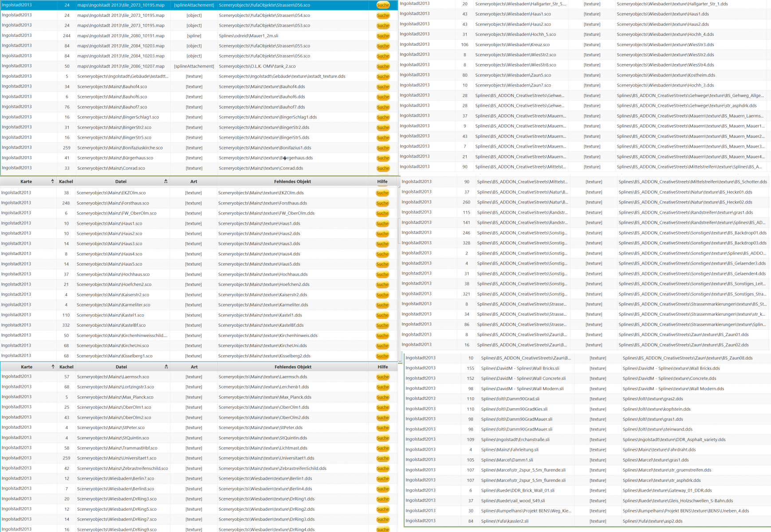771x532 pixels.
Task: Click Art column header above EKZOlm row
Action: click(x=193, y=181)
